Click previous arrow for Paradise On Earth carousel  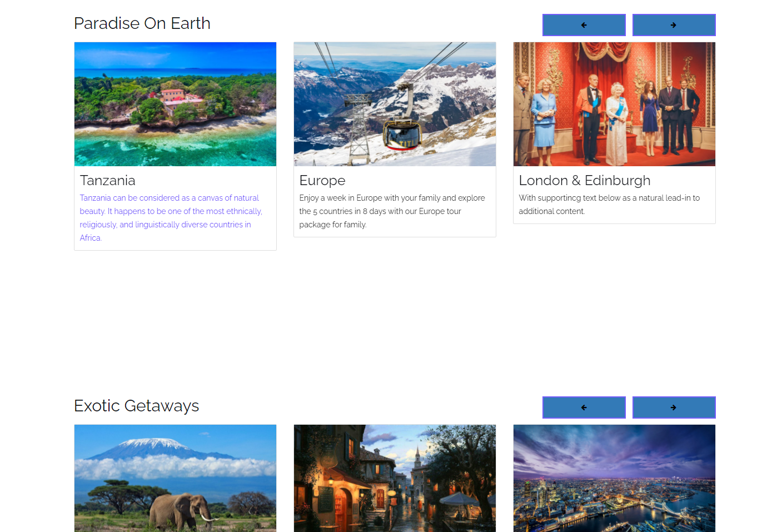[x=584, y=25]
